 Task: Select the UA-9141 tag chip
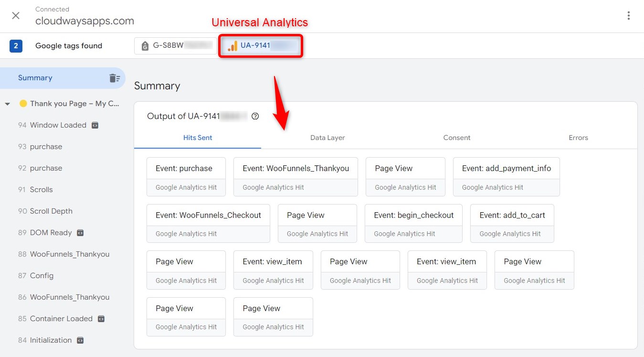[x=260, y=46]
